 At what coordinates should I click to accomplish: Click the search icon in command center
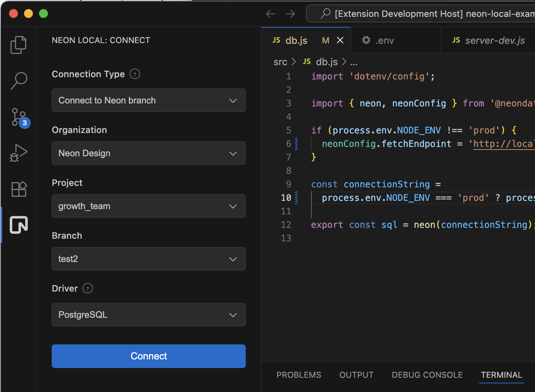tap(326, 13)
